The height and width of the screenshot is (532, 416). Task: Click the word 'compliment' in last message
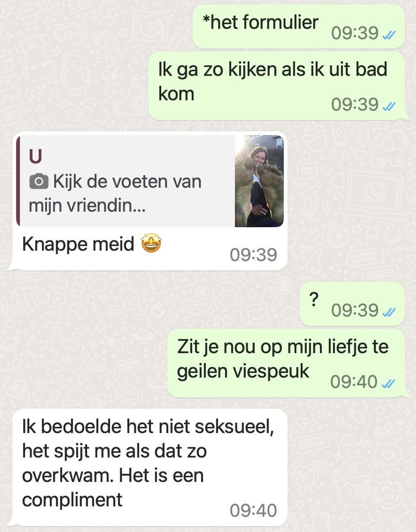[72, 500]
